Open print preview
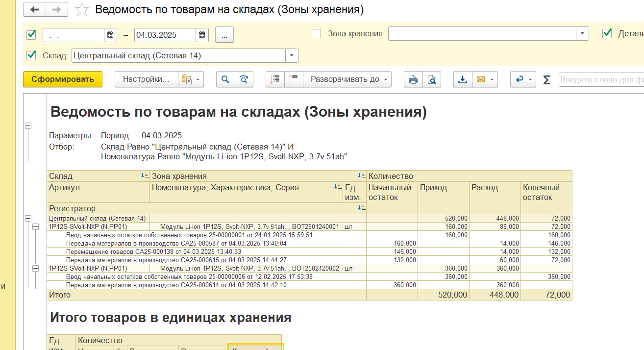 [432, 79]
